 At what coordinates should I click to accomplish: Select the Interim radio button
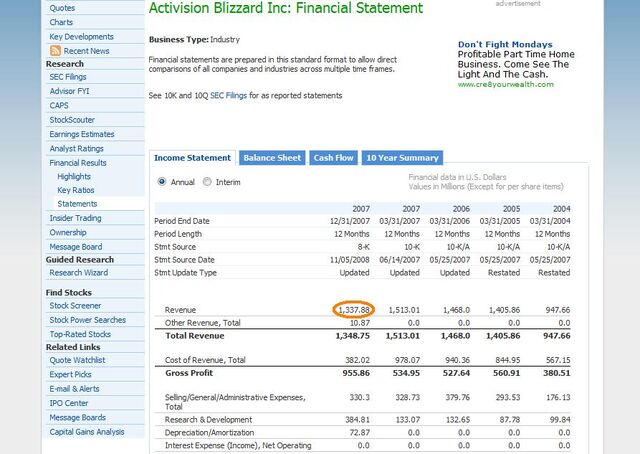[x=207, y=182]
